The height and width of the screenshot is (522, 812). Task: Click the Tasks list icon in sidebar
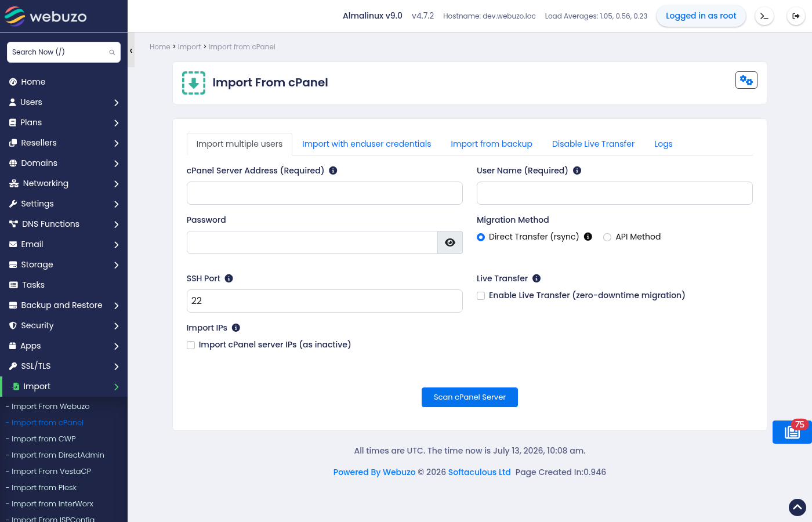pos(13,285)
